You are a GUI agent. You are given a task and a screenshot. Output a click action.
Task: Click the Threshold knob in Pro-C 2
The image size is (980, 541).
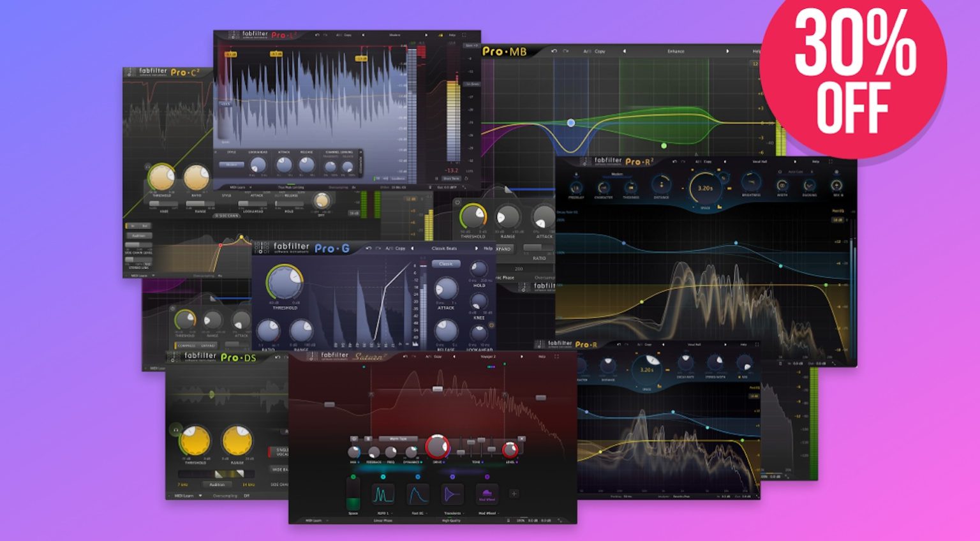coord(161,177)
